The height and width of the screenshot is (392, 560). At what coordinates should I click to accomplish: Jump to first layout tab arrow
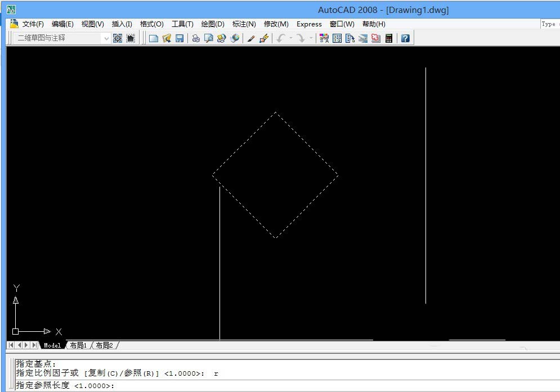coord(11,345)
